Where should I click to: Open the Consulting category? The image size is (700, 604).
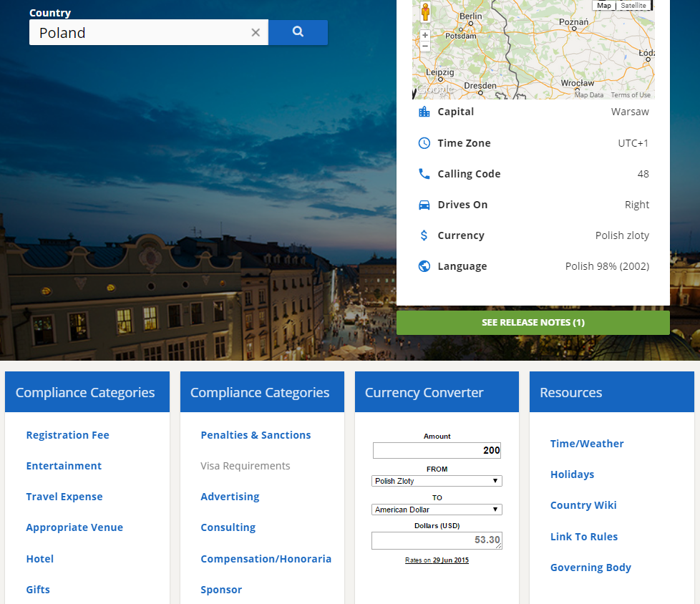(228, 527)
